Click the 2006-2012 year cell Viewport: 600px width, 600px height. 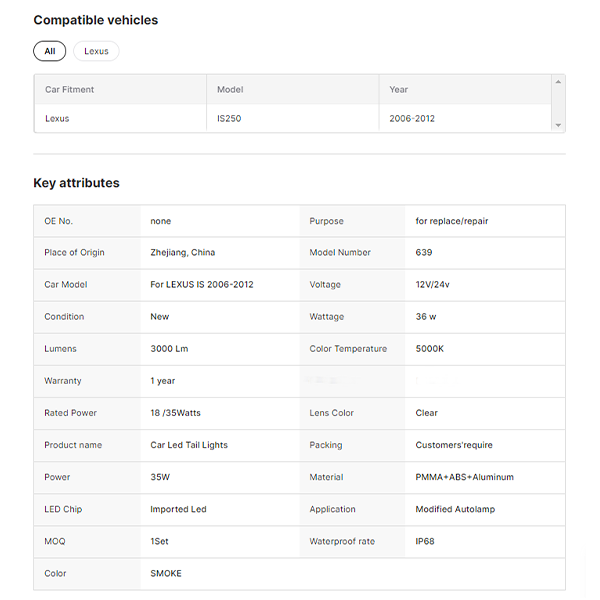413,118
